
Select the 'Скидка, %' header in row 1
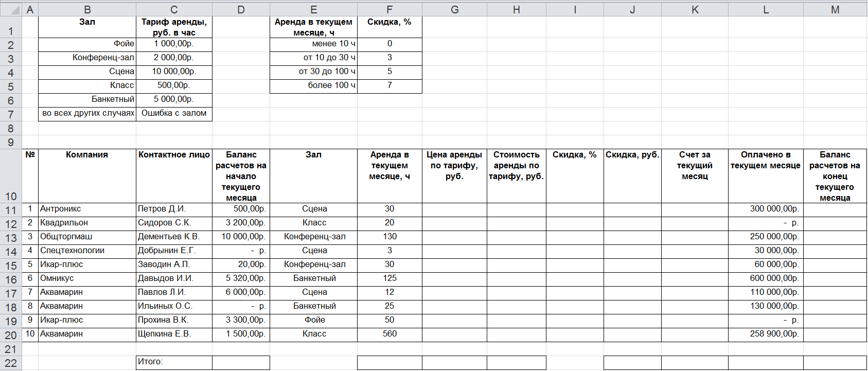(389, 27)
